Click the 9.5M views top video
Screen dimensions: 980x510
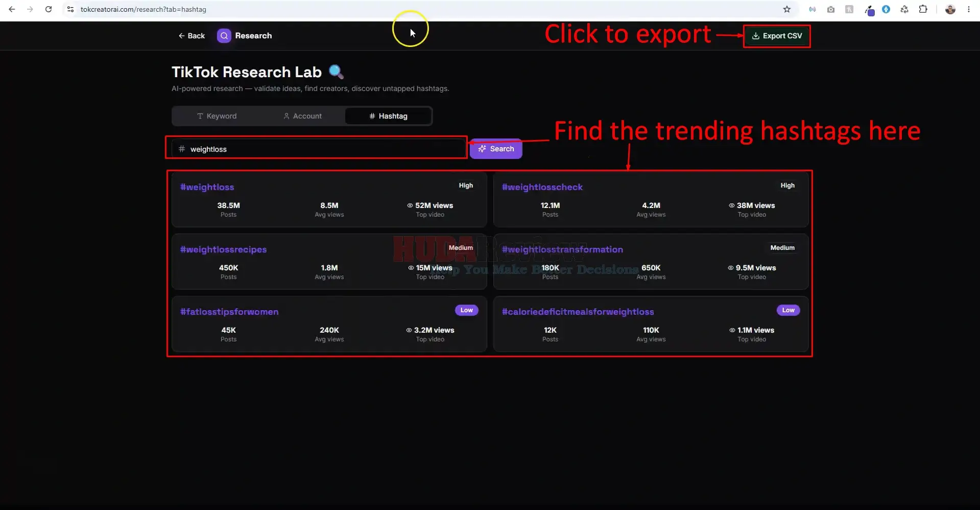pyautogui.click(x=752, y=268)
